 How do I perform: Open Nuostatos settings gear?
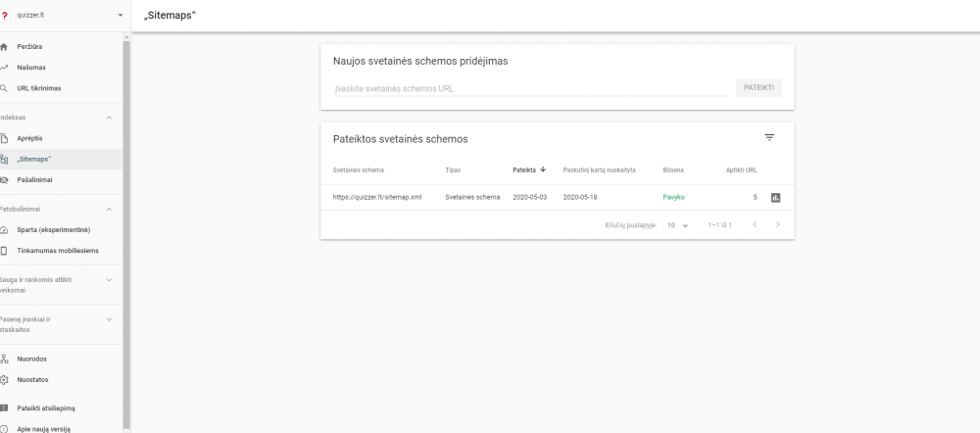click(x=31, y=379)
